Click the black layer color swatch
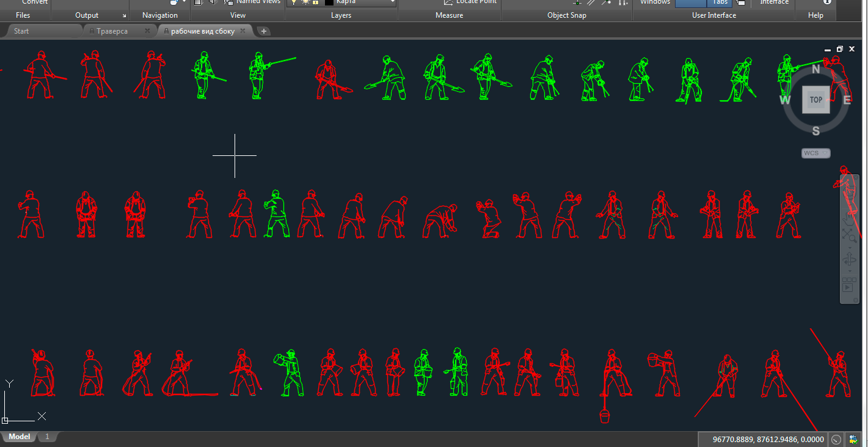Viewport: 868px width, 447px height. [329, 2]
